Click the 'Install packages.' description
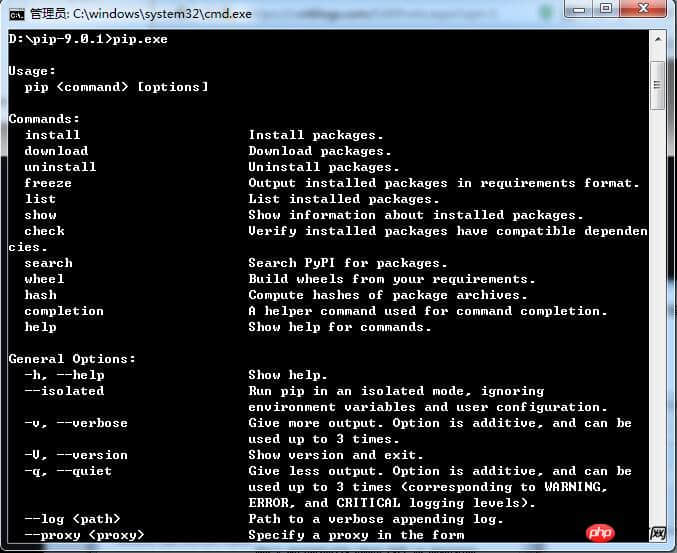Viewport: 677px width, 553px height. pyautogui.click(x=316, y=135)
